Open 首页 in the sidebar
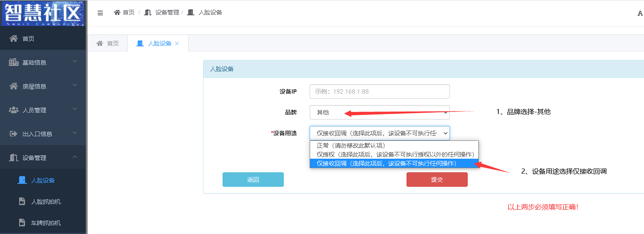 point(43,39)
